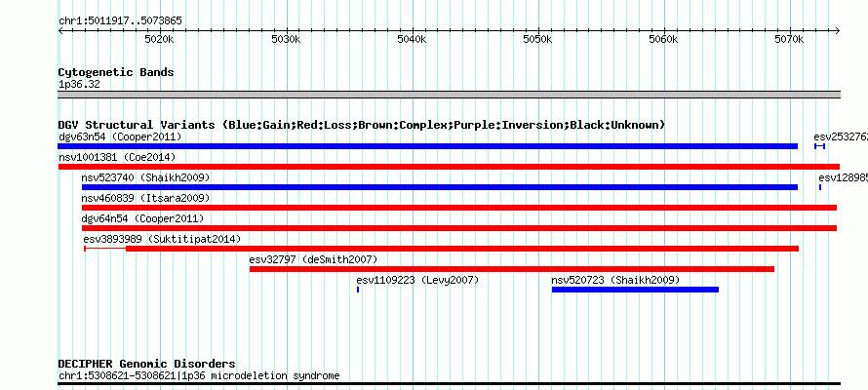Screen dimensions: 868x390
Task: Open the nsv1001381 (Coe2014) label
Action: 117,157
